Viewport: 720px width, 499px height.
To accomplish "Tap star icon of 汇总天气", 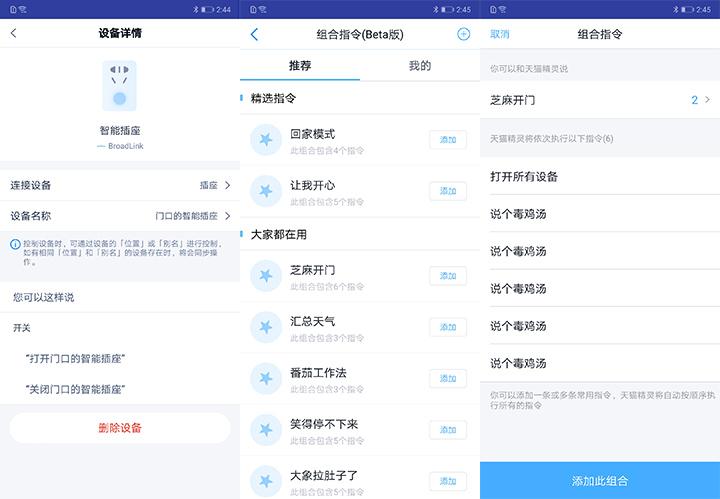I will [266, 327].
